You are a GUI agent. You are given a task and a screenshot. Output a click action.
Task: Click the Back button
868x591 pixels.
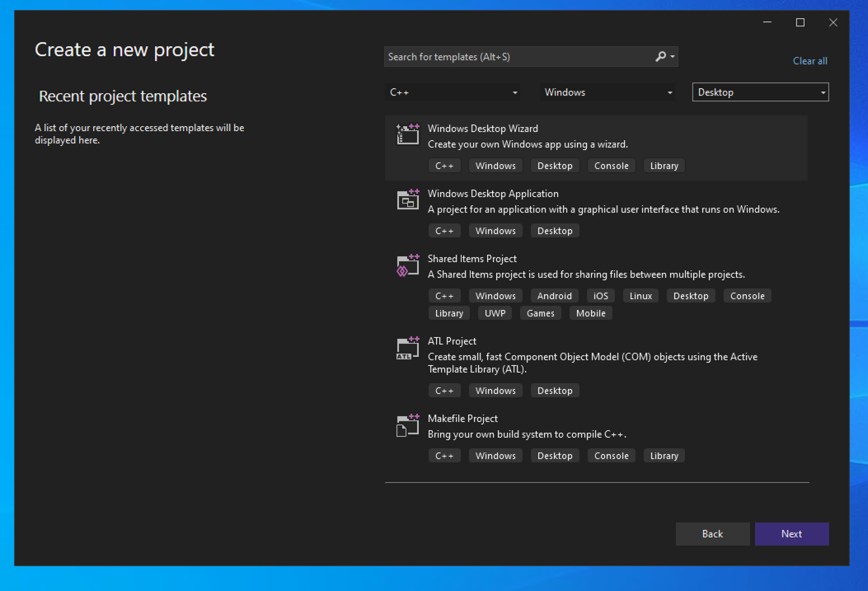[x=712, y=534]
